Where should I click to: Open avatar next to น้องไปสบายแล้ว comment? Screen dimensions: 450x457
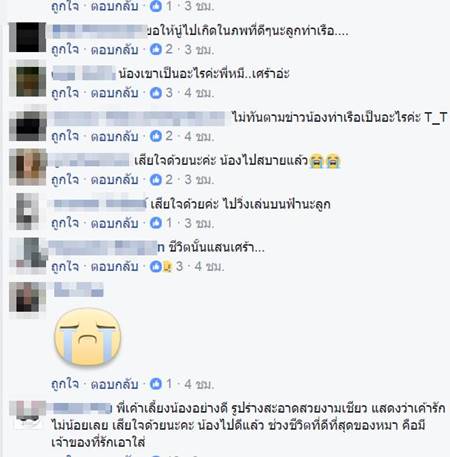pyautogui.click(x=28, y=167)
